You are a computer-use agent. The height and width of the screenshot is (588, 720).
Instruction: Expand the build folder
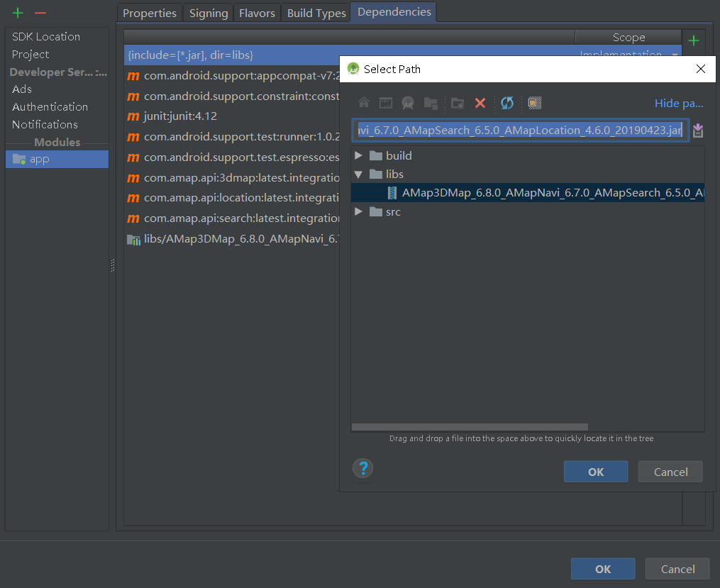358,155
